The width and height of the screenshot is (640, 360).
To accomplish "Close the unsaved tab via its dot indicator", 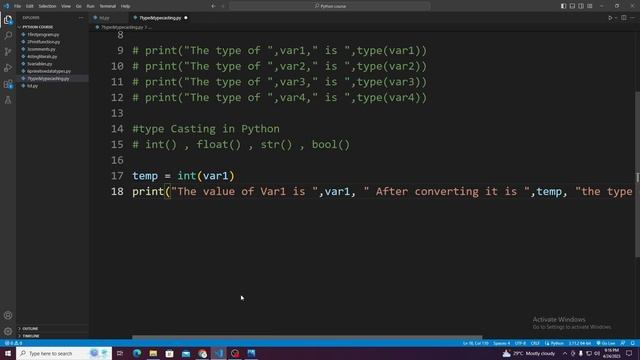I will tap(186, 18).
